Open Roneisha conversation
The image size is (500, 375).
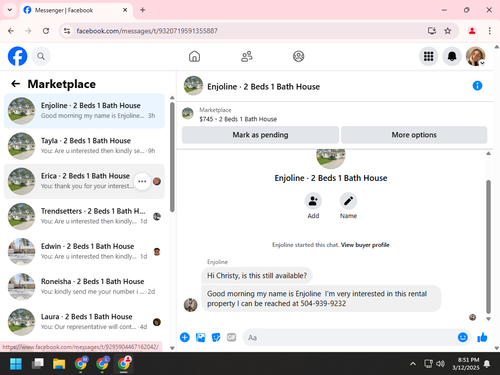click(x=84, y=287)
